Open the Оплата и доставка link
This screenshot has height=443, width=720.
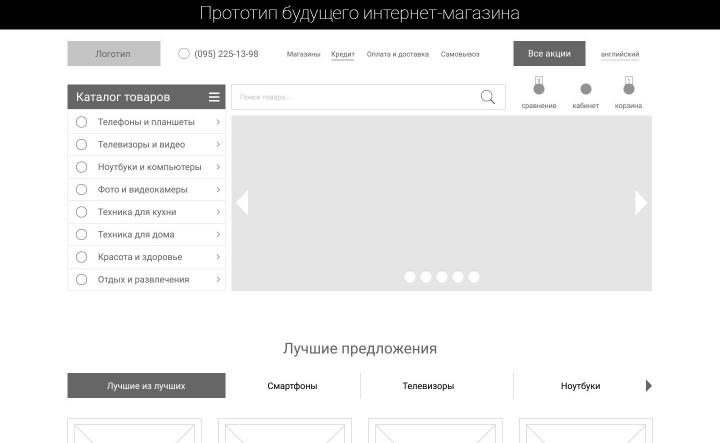point(398,54)
